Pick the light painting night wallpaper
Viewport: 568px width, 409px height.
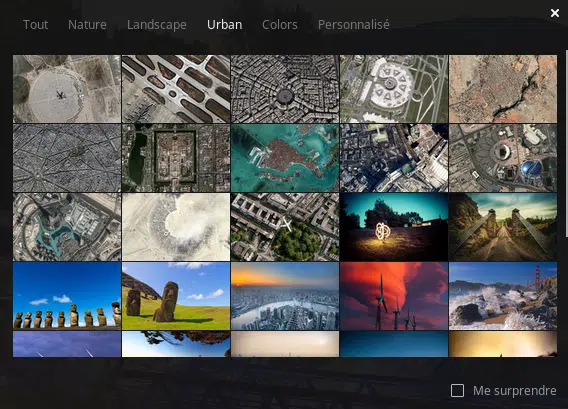point(394,227)
